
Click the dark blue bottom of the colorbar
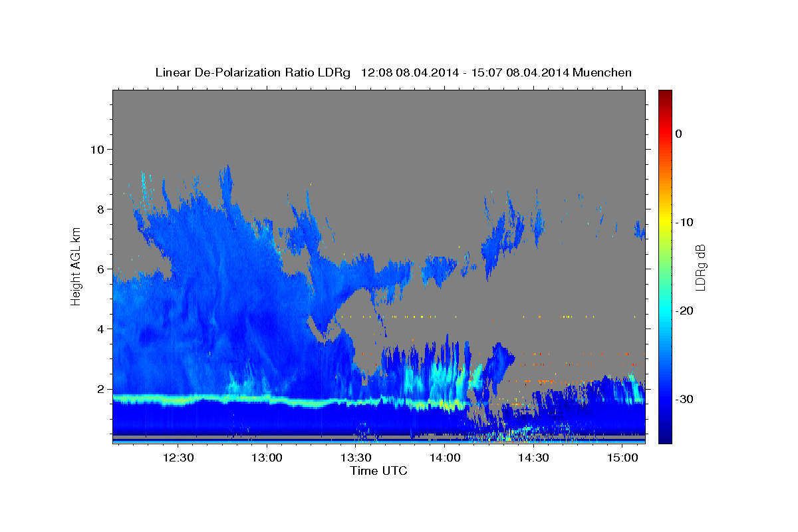click(x=665, y=438)
